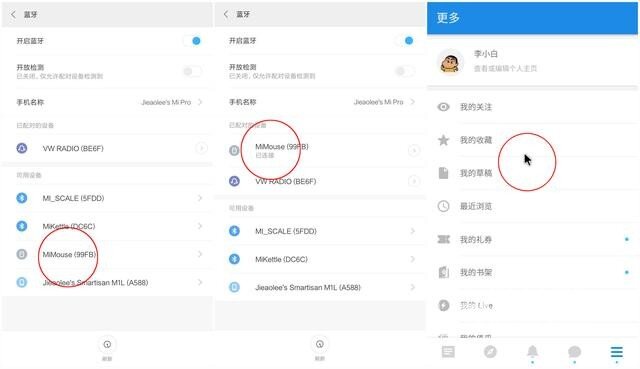Click MI_SCALE Bluetooth icon in middle screen
Viewport: 640px width, 369px height.
(x=234, y=231)
